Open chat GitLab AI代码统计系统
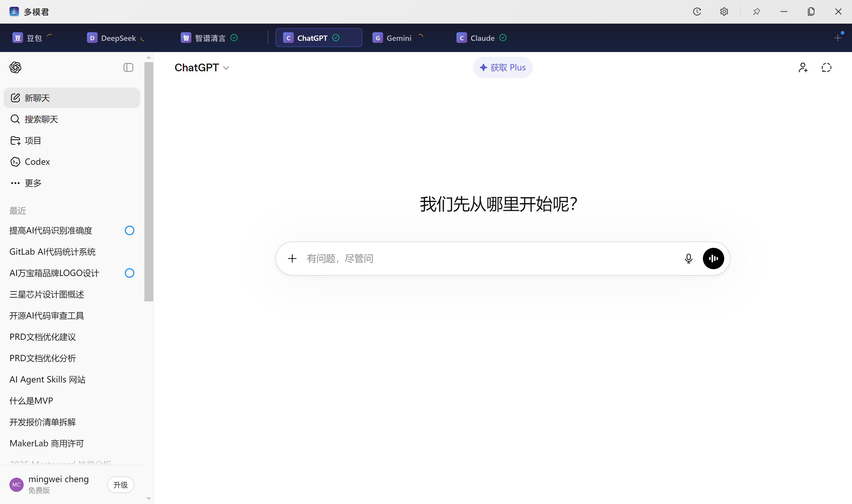The height and width of the screenshot is (504, 852). tap(72, 252)
